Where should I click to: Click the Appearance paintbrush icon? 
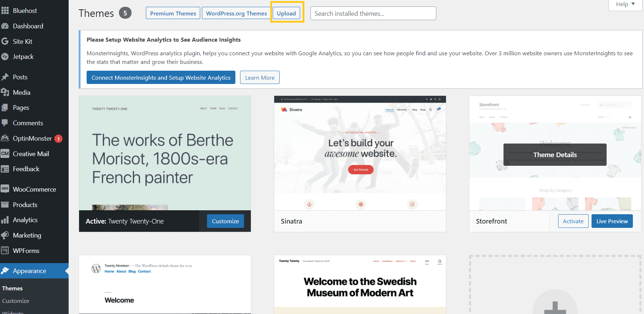pos(5,271)
